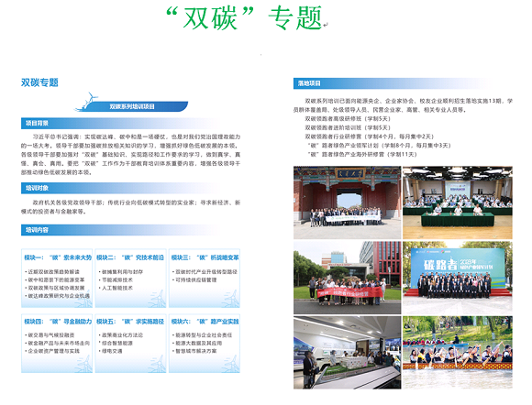This screenshot has width=532, height=405.
Task: Click the wind turbine watermark in the 模块五 box
Action: [x=158, y=364]
